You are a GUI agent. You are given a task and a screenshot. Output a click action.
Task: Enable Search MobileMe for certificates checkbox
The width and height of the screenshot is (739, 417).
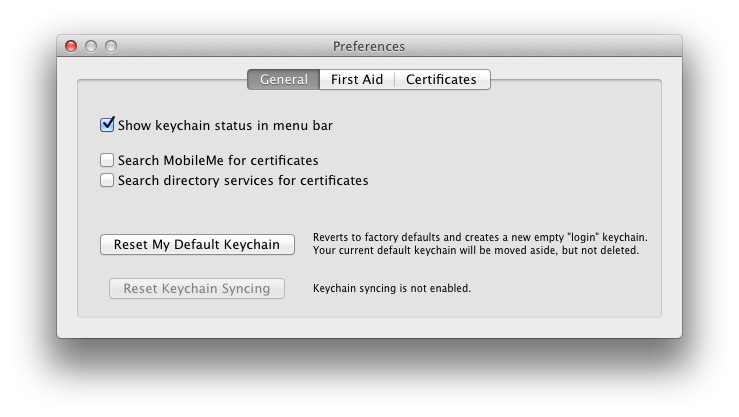pyautogui.click(x=107, y=160)
